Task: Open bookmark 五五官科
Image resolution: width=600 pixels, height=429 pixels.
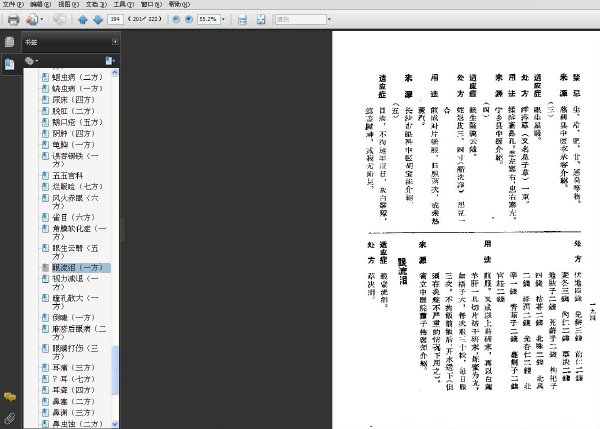Action: [x=68, y=175]
